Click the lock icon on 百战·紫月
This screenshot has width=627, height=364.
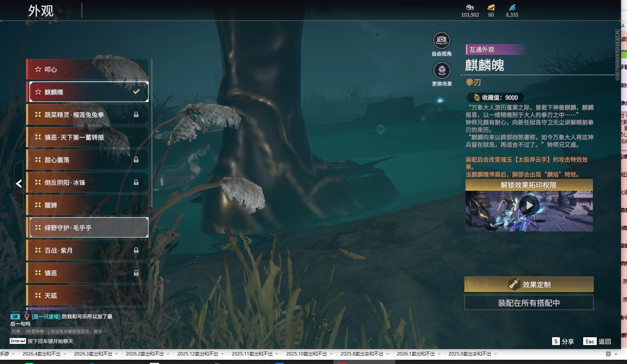coord(136,250)
